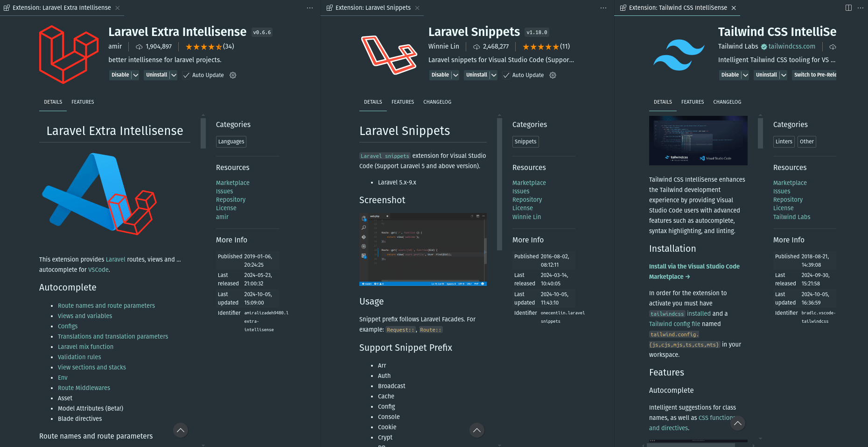The height and width of the screenshot is (447, 868).
Task: Open FEATURES tab of Laravel Snippets
Action: pyautogui.click(x=403, y=102)
